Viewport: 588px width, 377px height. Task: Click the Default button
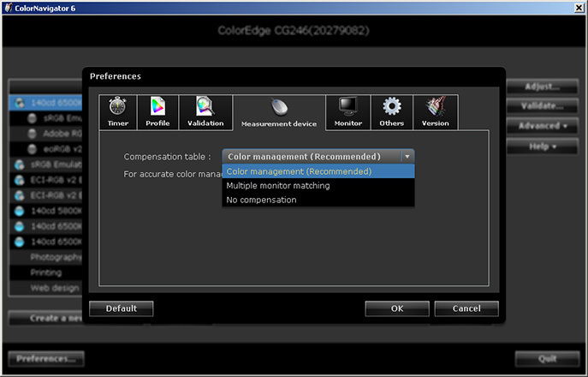tap(122, 308)
